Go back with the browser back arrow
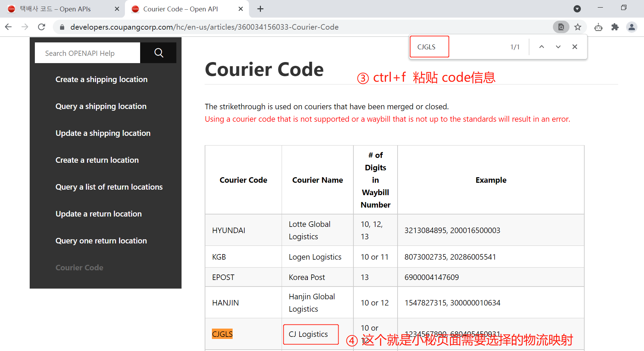Image resolution: width=644 pixels, height=351 pixels. click(x=9, y=27)
